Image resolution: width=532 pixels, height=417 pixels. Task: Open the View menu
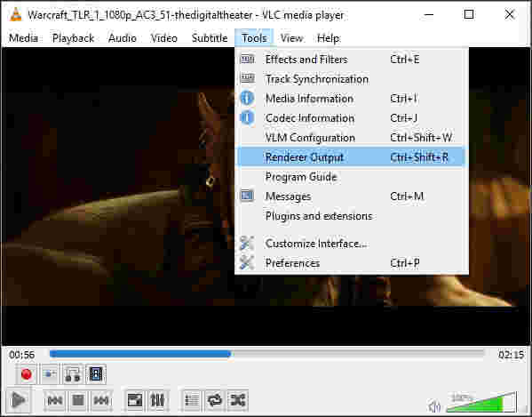tap(292, 38)
